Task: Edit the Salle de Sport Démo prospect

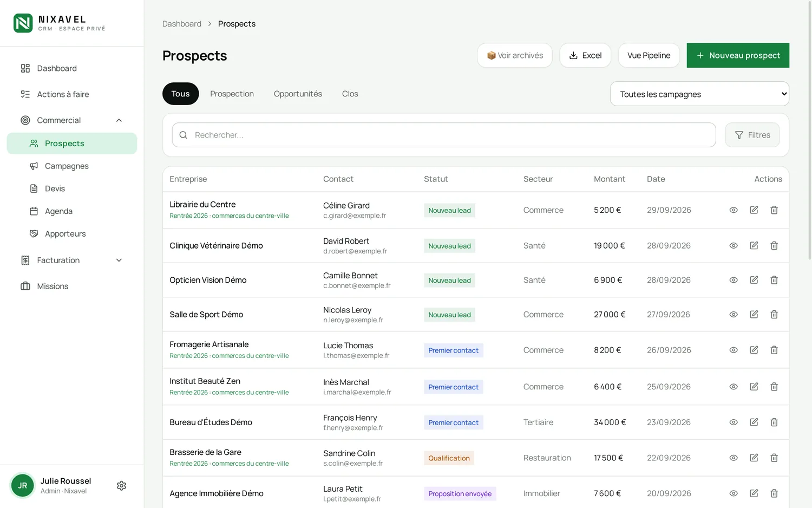Action: [754, 315]
